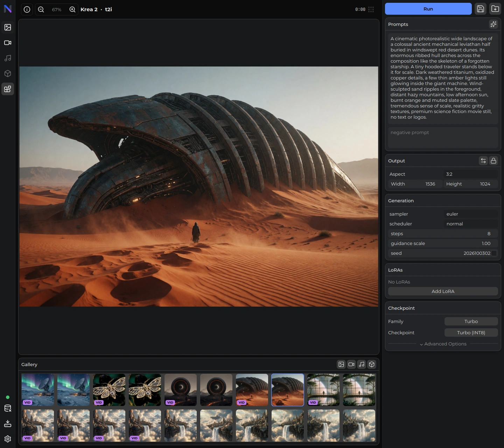Select golden moth video thumbnail in gallery
This screenshot has height=448, width=504.
pos(109,390)
